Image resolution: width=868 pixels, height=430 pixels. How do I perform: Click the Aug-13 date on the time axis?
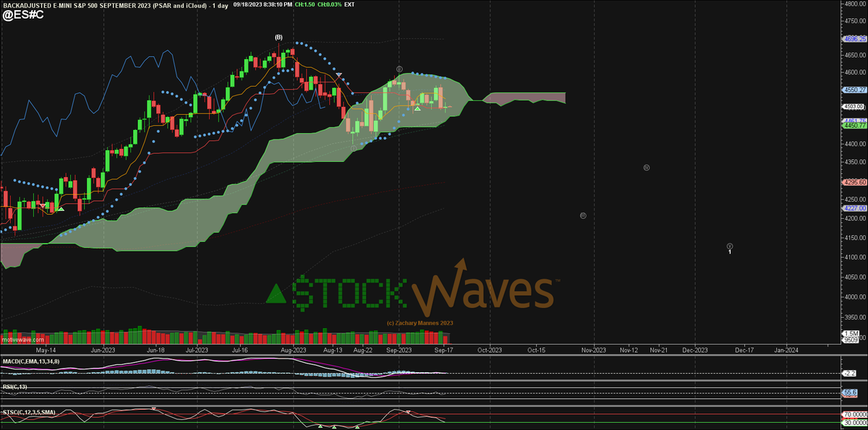point(333,349)
